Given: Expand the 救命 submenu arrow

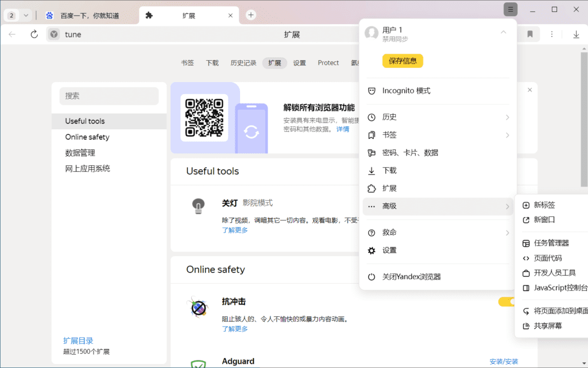Looking at the screenshot, I should coord(507,233).
